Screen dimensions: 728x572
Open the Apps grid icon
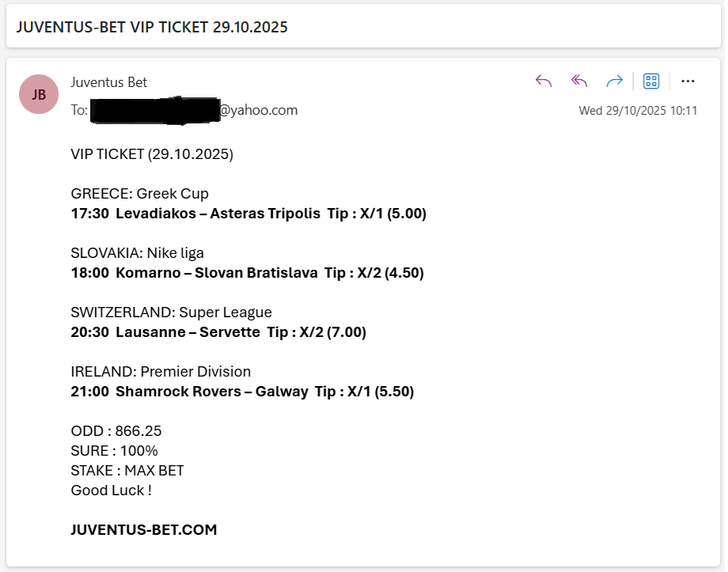click(x=651, y=81)
